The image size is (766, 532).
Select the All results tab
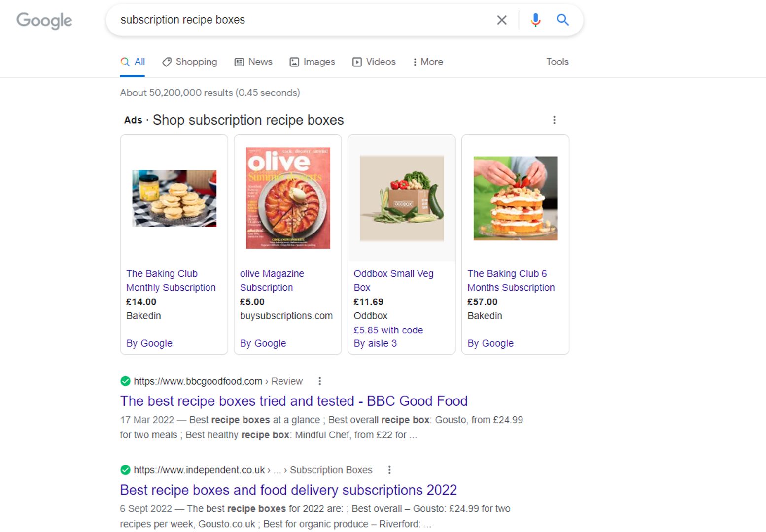(133, 62)
